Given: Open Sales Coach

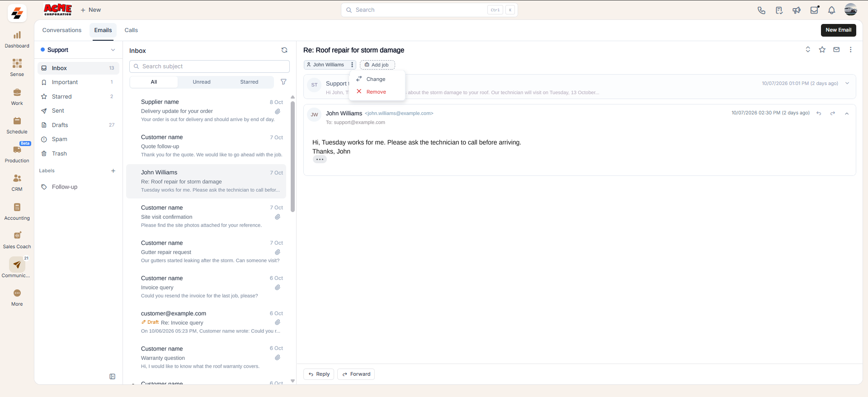Looking at the screenshot, I should pyautogui.click(x=17, y=240).
